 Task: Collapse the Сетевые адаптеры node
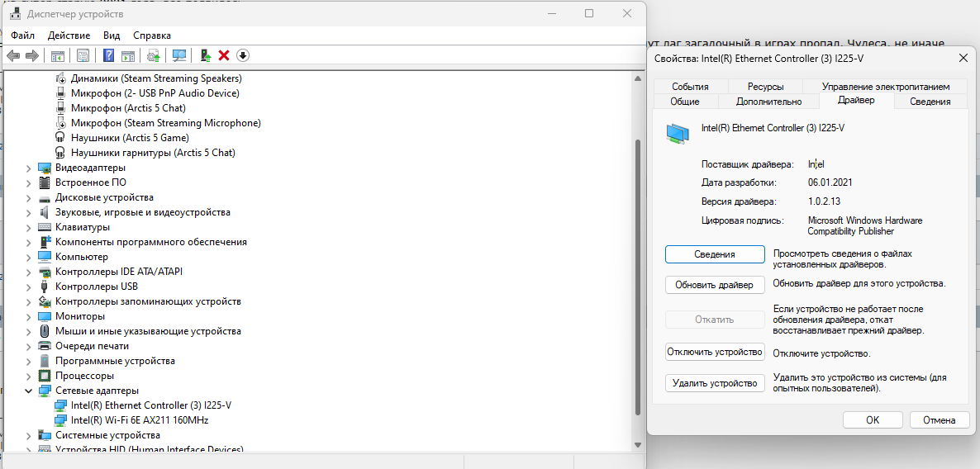tap(29, 391)
